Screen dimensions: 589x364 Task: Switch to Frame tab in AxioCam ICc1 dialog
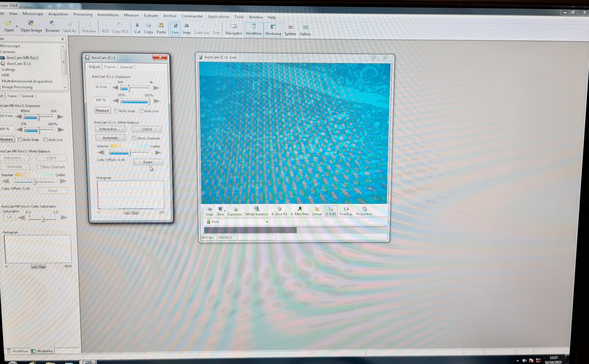pos(110,67)
